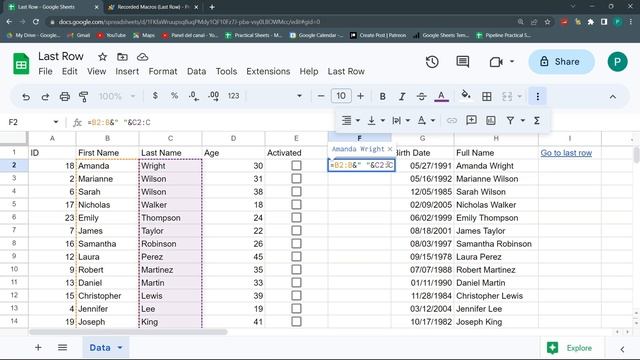Open the Edit menu
Image resolution: width=640 pixels, height=360 pixels.
pos(70,71)
